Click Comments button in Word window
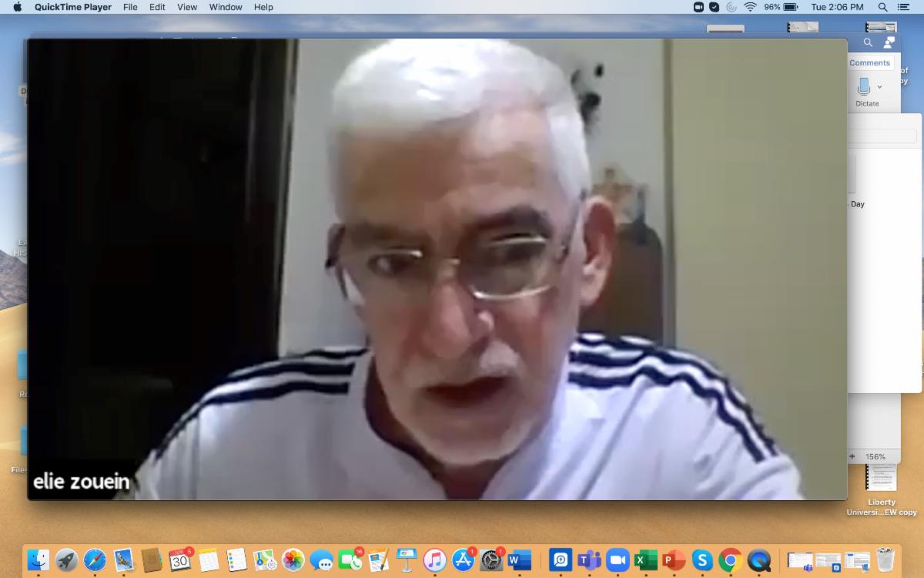The image size is (924, 578). click(x=869, y=63)
